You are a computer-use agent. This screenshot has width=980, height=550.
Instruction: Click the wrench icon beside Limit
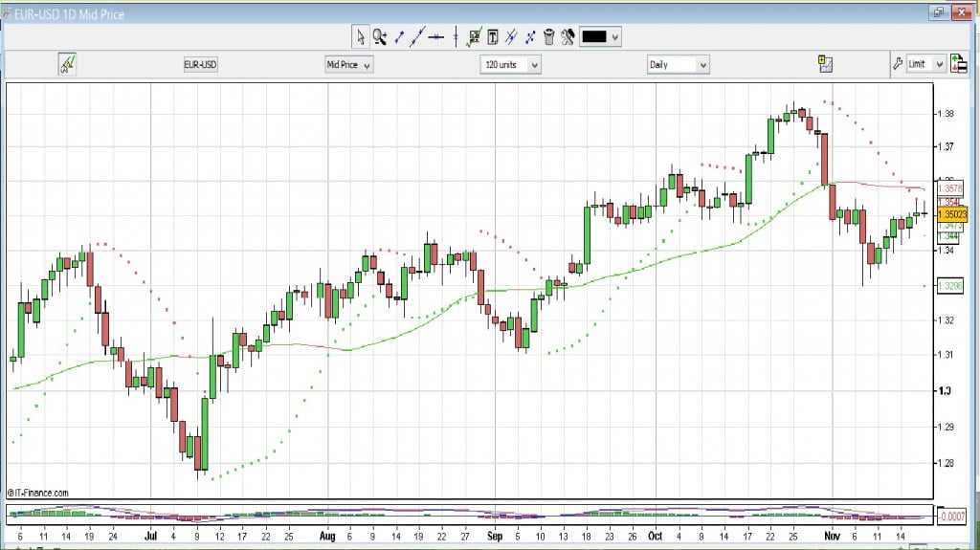898,64
